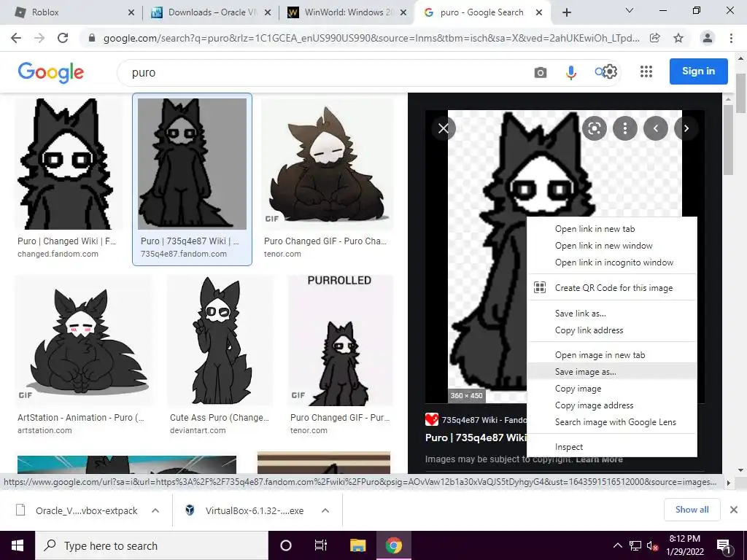Open the Chrome profile avatar
Image resolution: width=747 pixels, height=560 pixels.
[x=708, y=38]
